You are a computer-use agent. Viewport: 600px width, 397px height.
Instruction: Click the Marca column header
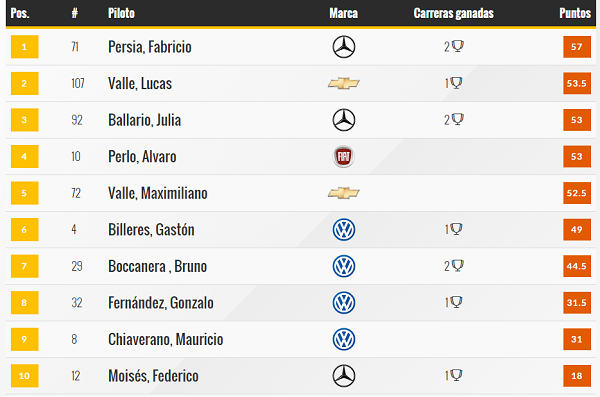coord(344,13)
